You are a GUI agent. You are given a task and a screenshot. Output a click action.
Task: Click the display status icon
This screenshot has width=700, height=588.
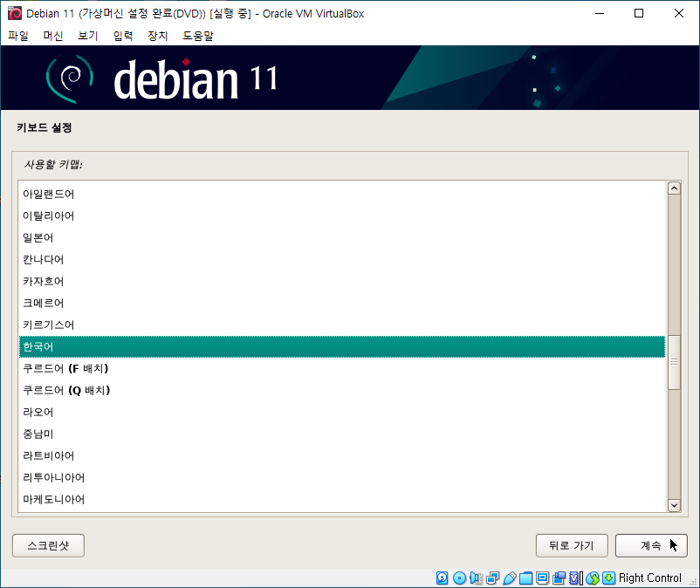pyautogui.click(x=542, y=578)
